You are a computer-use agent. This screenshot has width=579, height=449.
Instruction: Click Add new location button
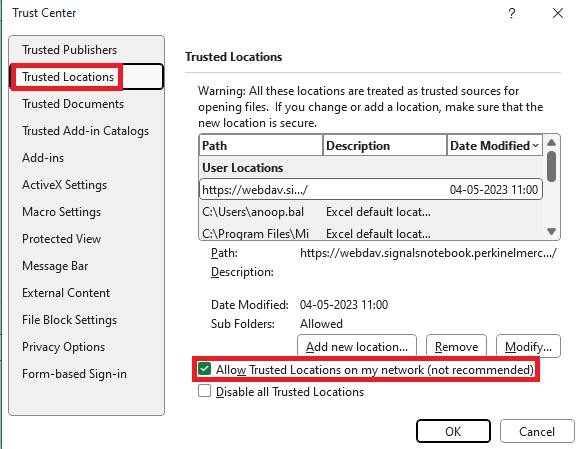[x=357, y=346]
